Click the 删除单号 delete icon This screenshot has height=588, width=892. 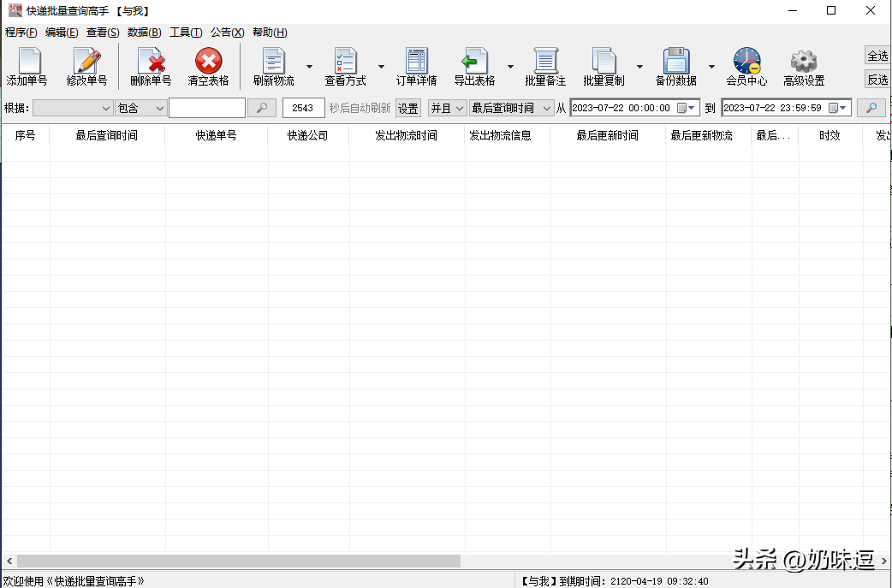[151, 62]
